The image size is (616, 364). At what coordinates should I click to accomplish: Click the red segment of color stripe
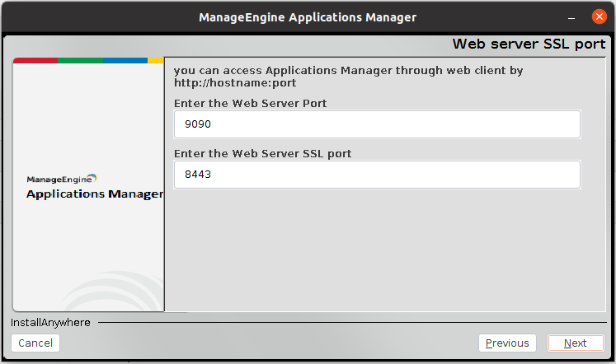point(35,60)
